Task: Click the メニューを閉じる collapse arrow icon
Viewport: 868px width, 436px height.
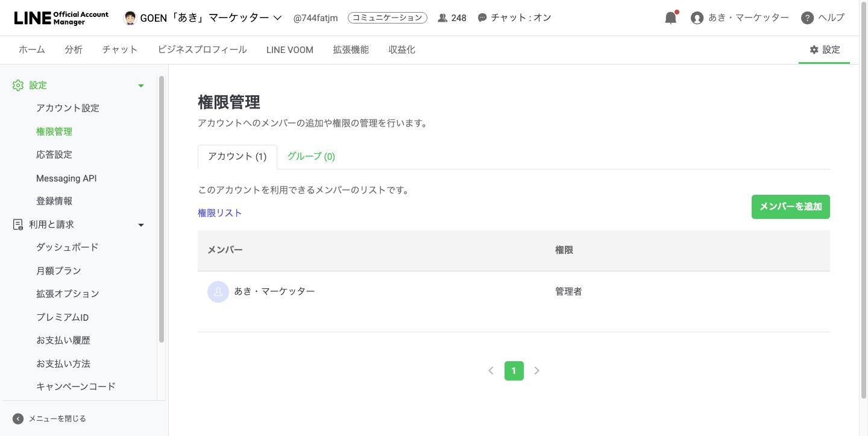Action: click(x=18, y=419)
